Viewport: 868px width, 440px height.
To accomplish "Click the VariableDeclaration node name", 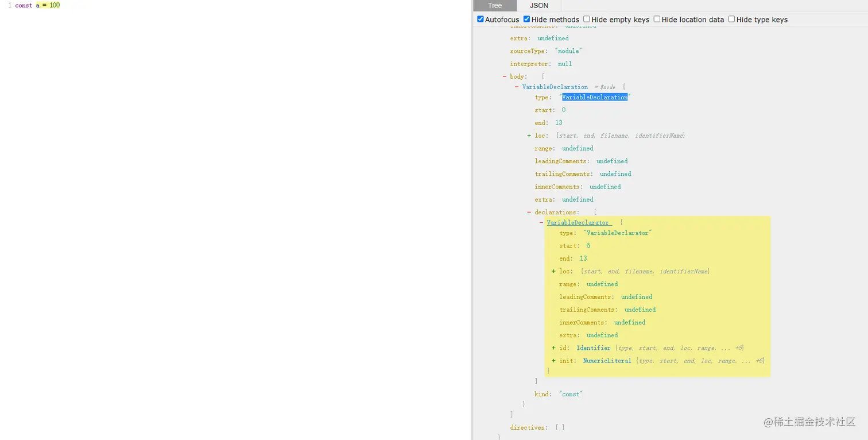I will click(x=555, y=87).
